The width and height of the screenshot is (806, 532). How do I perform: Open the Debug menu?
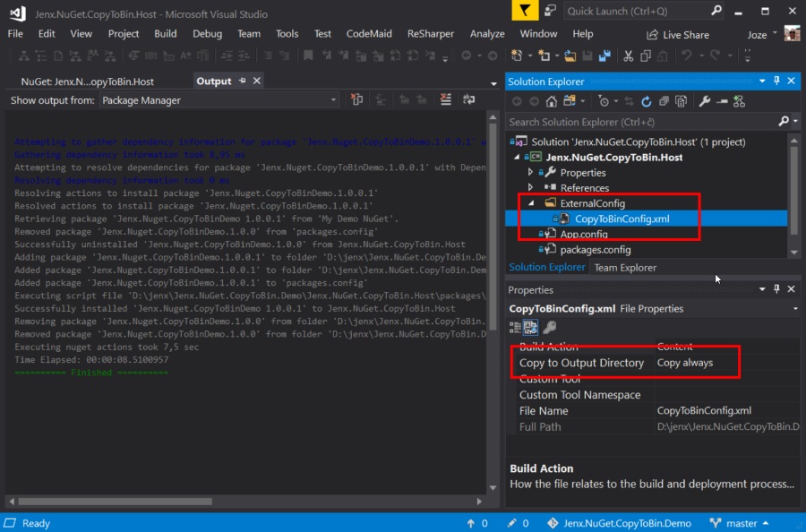[x=207, y=34]
